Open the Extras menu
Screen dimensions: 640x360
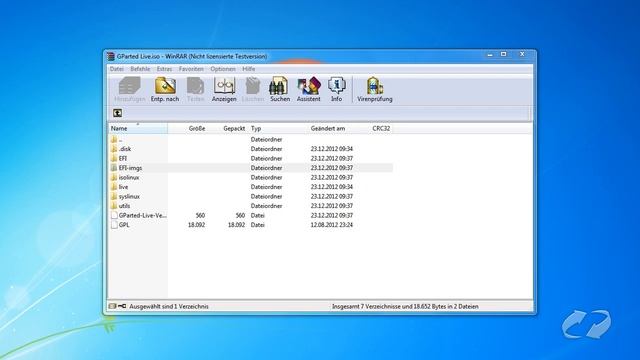(x=164, y=69)
